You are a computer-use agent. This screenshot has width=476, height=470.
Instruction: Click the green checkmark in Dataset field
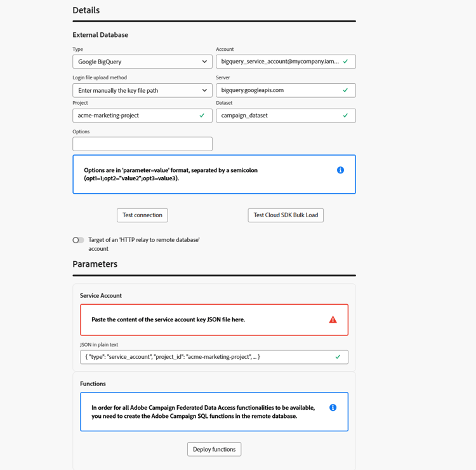[x=345, y=116]
